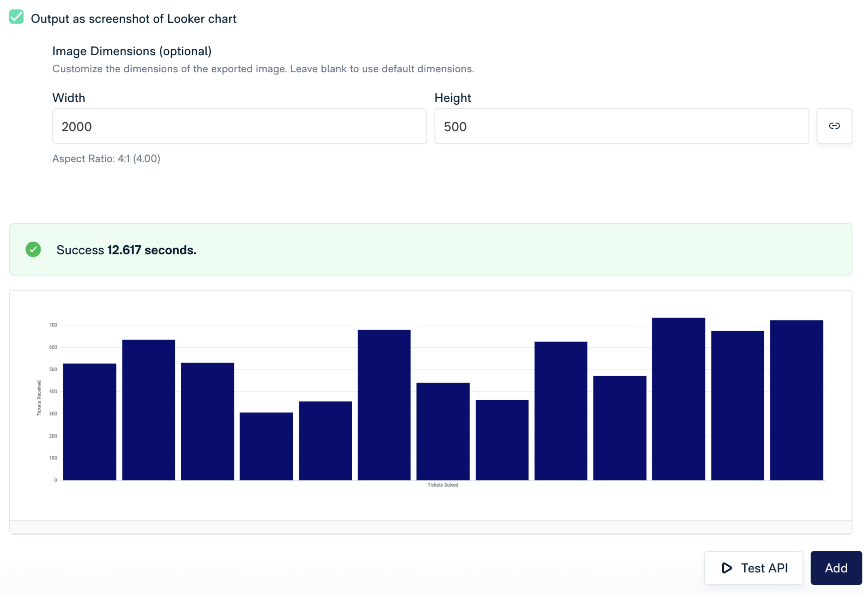
Task: Click the Tickets Solved x-axis label
Action: 443,485
